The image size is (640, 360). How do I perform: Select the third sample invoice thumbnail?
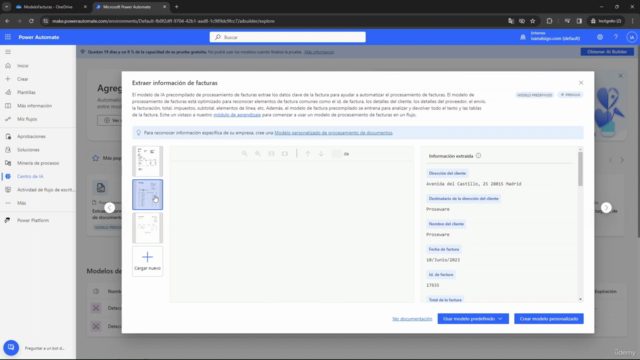point(147,228)
